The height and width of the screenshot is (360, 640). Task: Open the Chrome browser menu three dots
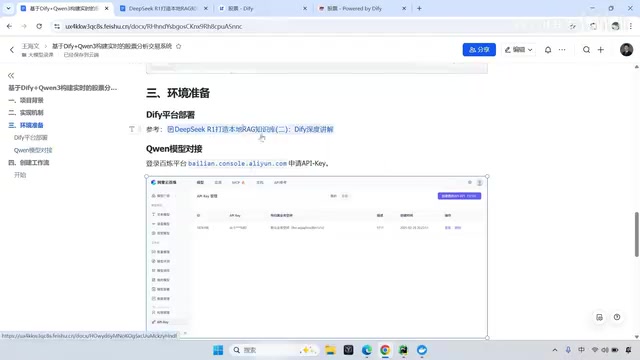631,26
